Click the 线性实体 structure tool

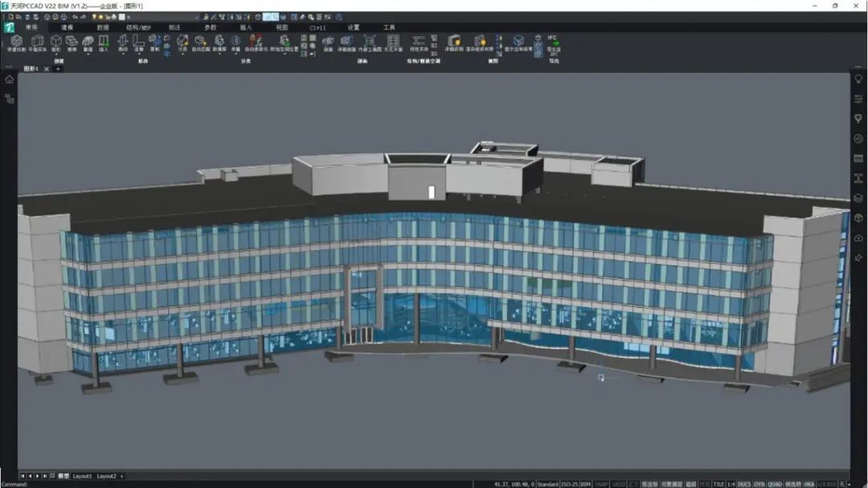(419, 43)
